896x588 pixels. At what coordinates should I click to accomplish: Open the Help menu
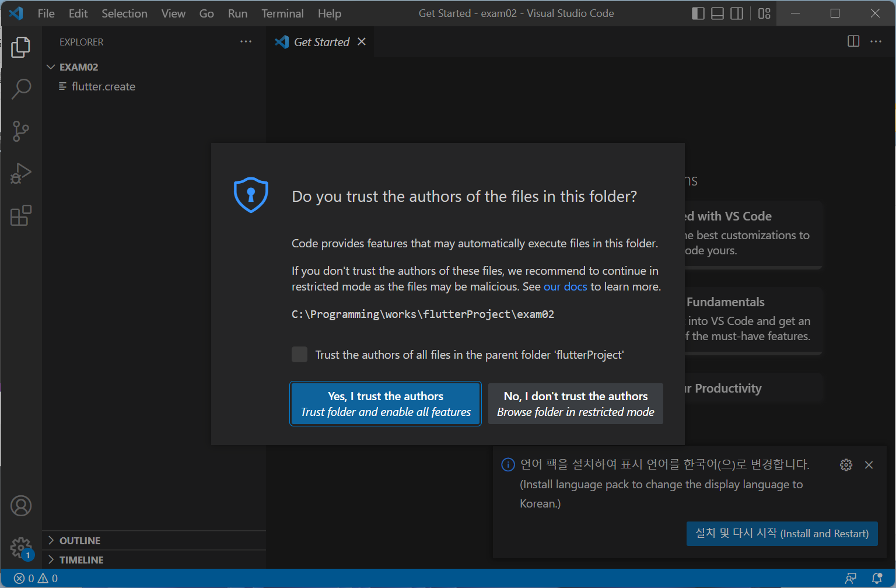[x=330, y=13]
